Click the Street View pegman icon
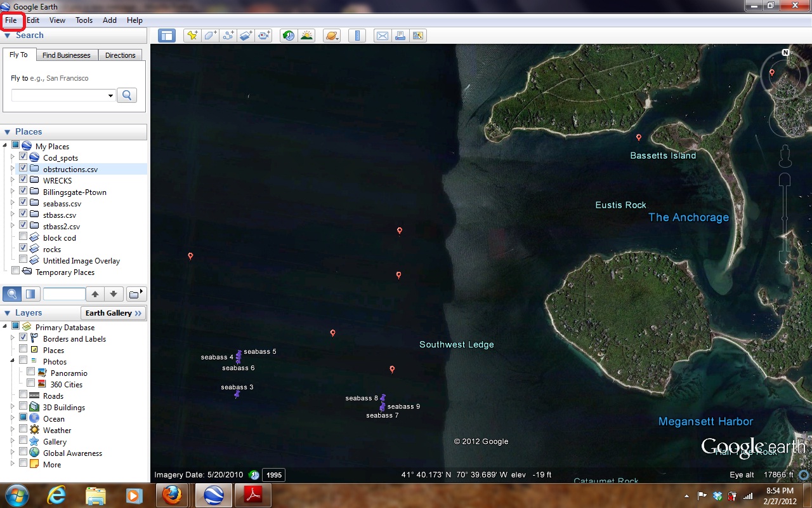Image resolution: width=812 pixels, height=508 pixels. point(785,155)
